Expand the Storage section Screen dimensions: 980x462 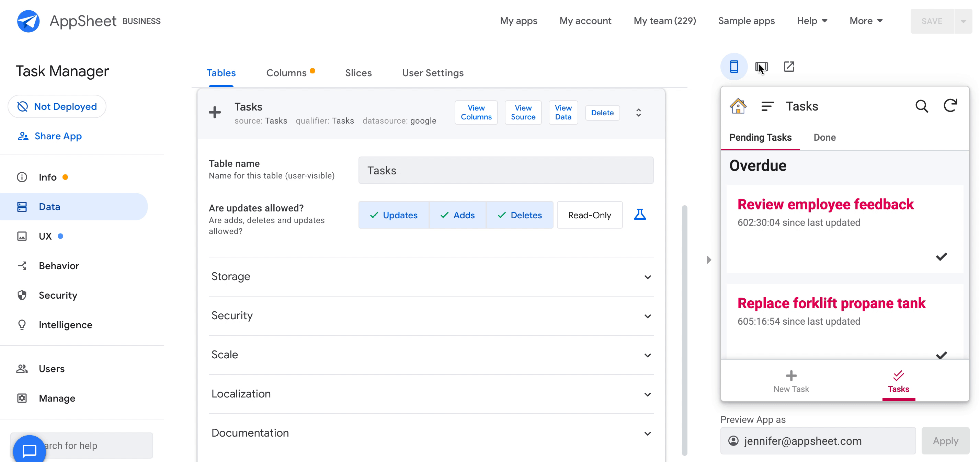[431, 276]
